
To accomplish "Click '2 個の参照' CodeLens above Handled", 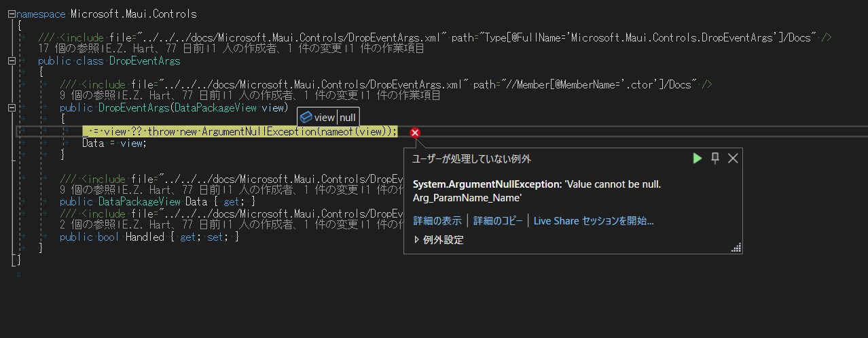I will [x=87, y=225].
